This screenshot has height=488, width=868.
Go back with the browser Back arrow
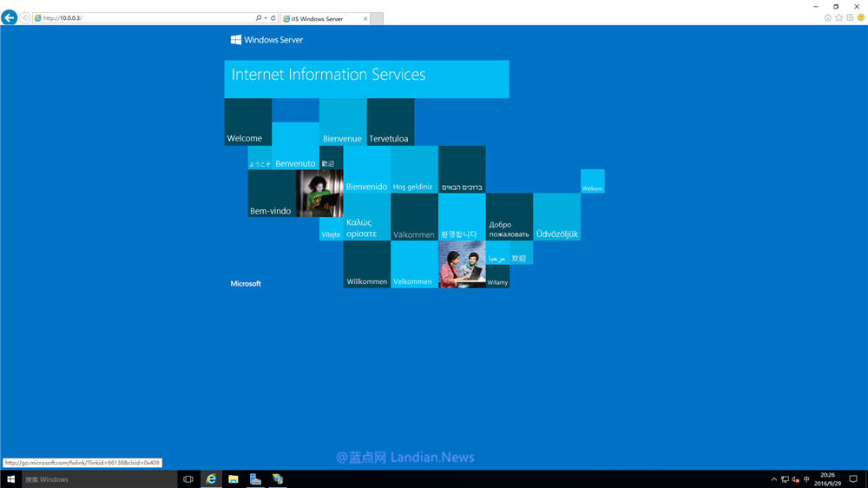click(9, 17)
